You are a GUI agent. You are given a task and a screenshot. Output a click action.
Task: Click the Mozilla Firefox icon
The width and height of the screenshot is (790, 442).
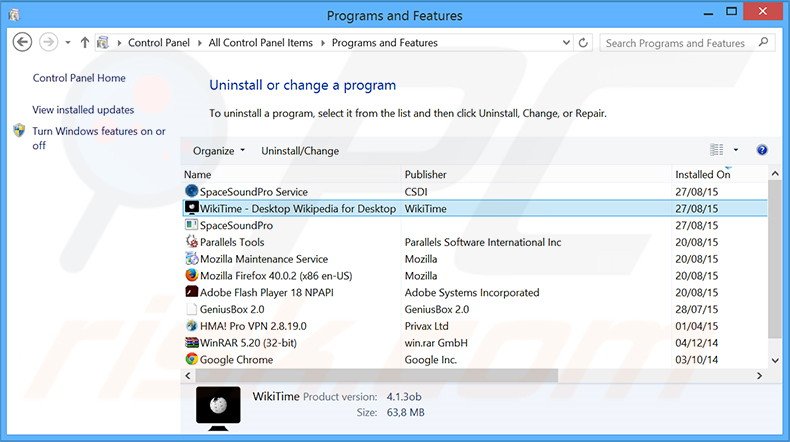pyautogui.click(x=191, y=275)
